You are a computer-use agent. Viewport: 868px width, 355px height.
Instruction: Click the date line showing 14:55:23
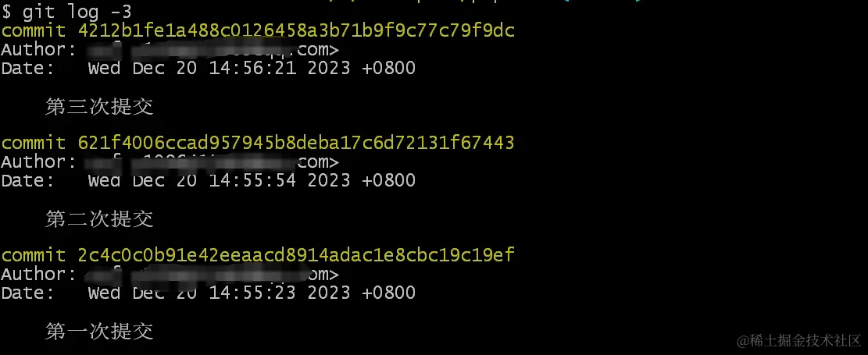[208, 293]
